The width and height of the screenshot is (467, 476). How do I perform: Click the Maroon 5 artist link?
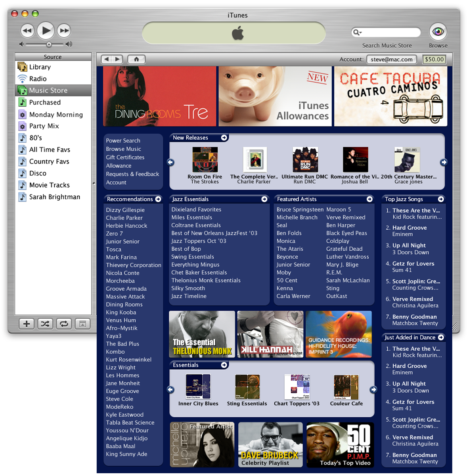pos(339,209)
